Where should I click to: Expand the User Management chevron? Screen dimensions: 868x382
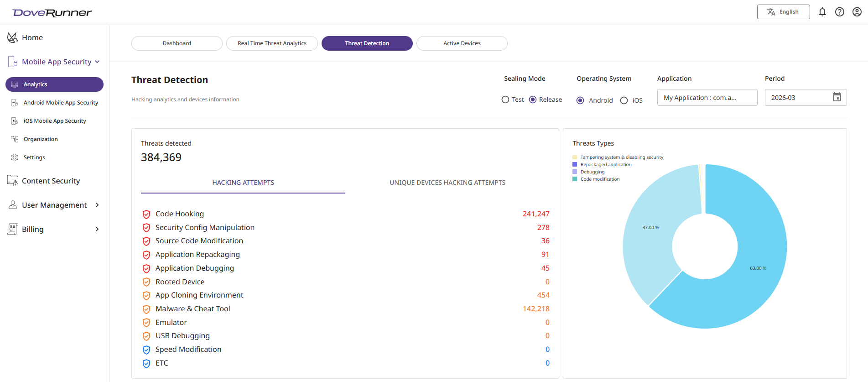click(97, 205)
